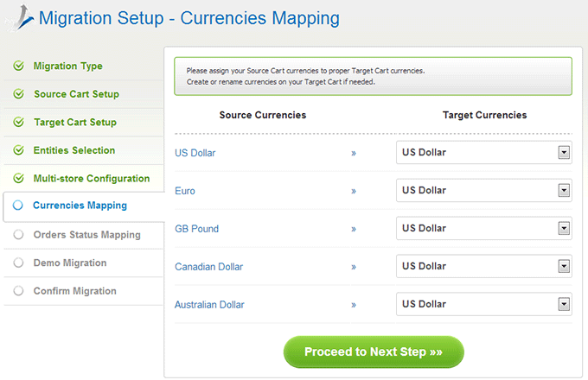Viewport: 588px width, 380px height.
Task: Click the Australian Dollar source currency label
Action: 209,305
